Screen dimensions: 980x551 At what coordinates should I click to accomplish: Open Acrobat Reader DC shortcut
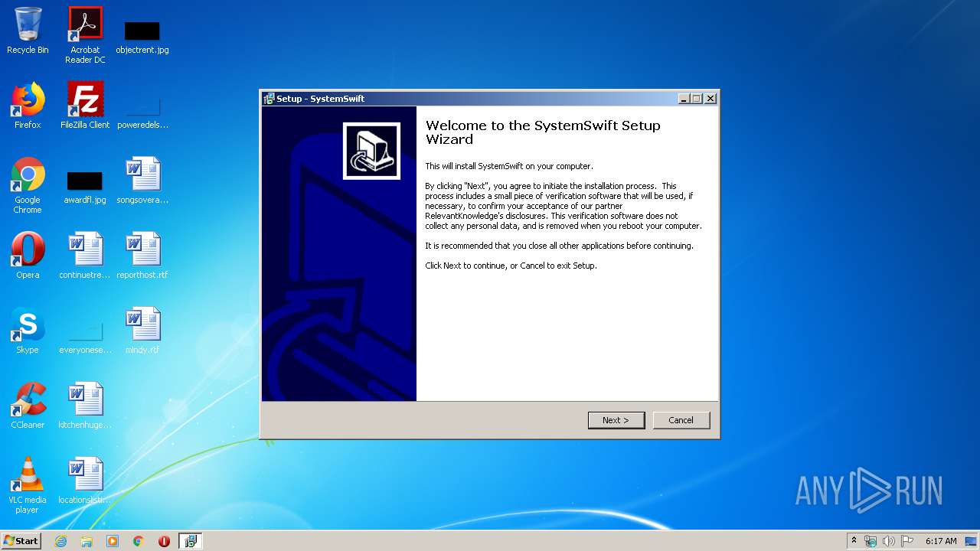pos(85,35)
